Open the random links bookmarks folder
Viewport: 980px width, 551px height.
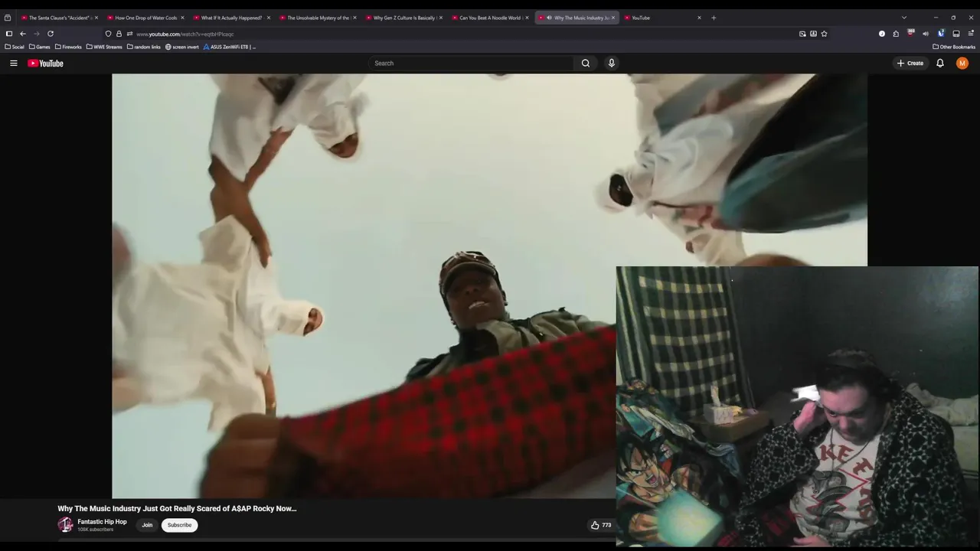coord(144,47)
